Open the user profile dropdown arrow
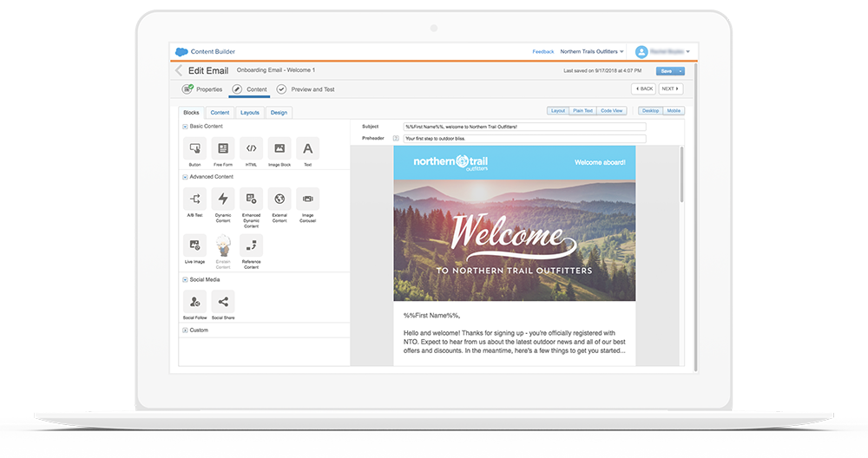The height and width of the screenshot is (458, 868). pyautogui.click(x=688, y=51)
